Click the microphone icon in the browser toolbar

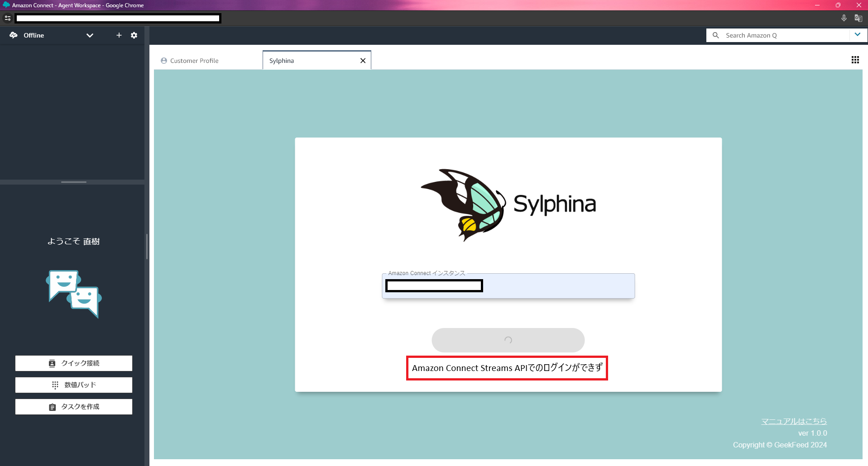844,18
